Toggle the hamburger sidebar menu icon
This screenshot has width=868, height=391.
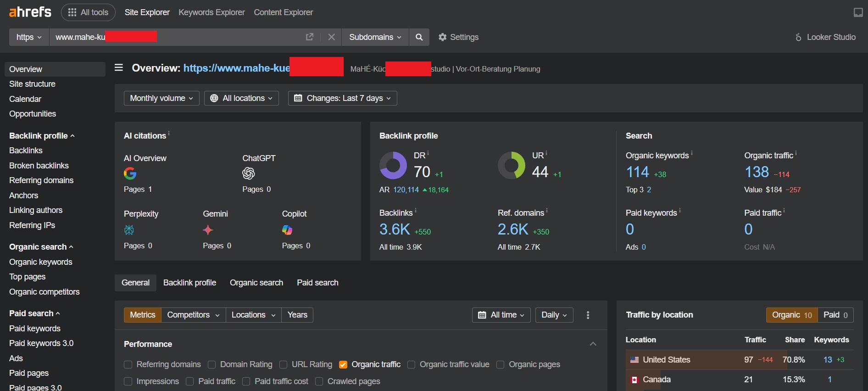[119, 68]
